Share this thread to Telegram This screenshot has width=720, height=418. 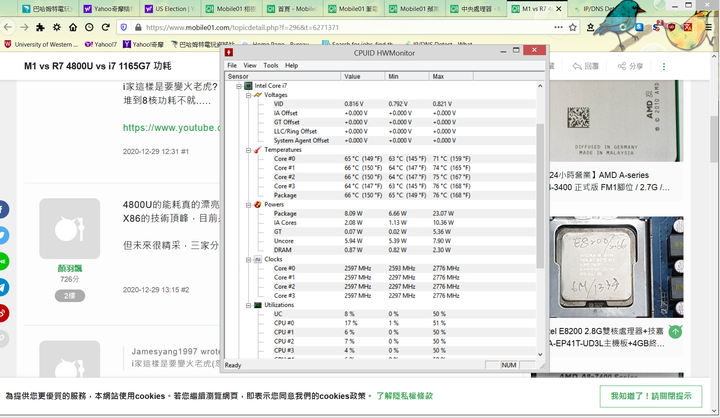2,288
